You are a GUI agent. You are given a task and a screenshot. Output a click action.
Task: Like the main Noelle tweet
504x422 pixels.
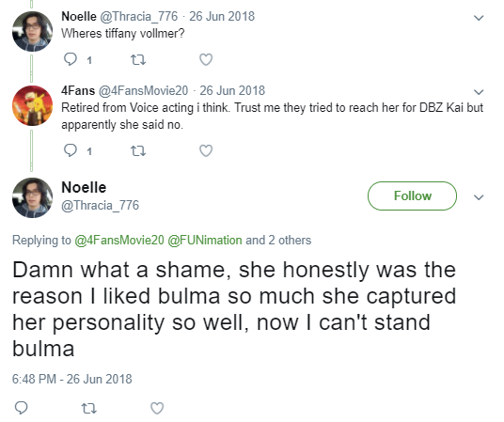click(157, 409)
